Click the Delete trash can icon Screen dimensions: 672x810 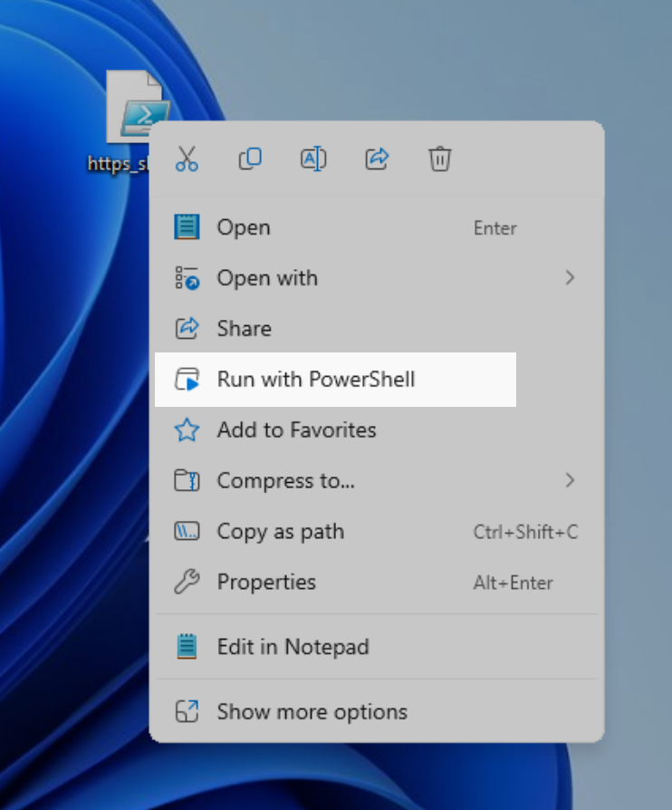pos(439,159)
